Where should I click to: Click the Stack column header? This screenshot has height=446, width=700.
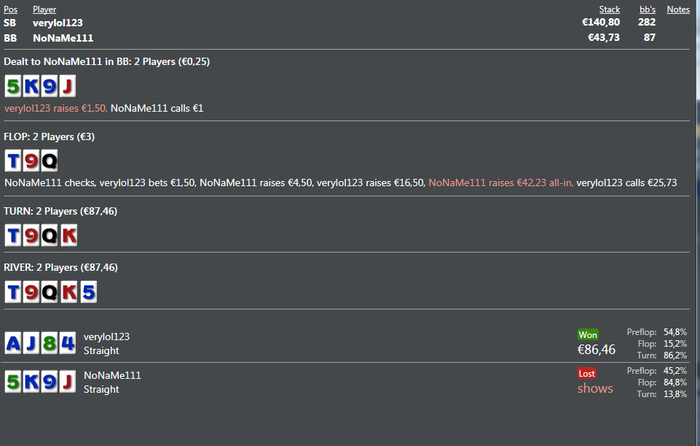[609, 9]
